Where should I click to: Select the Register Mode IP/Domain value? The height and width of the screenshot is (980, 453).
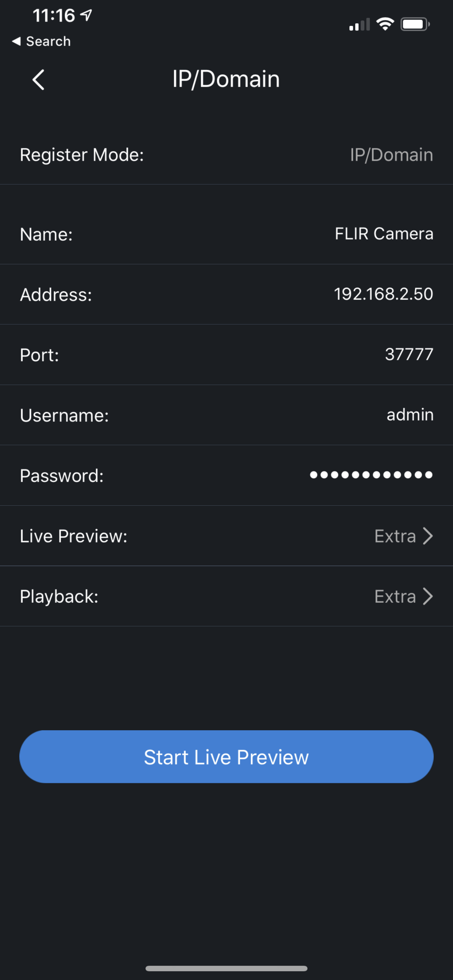(x=391, y=155)
